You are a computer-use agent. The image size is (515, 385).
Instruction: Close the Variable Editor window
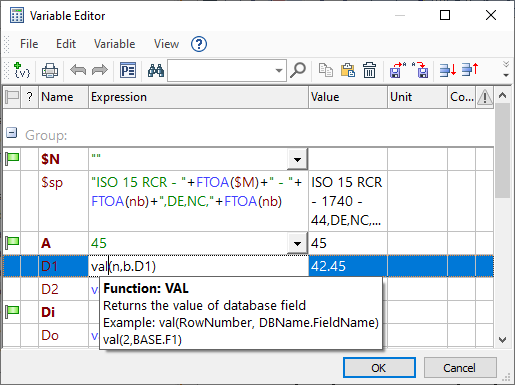(x=491, y=15)
